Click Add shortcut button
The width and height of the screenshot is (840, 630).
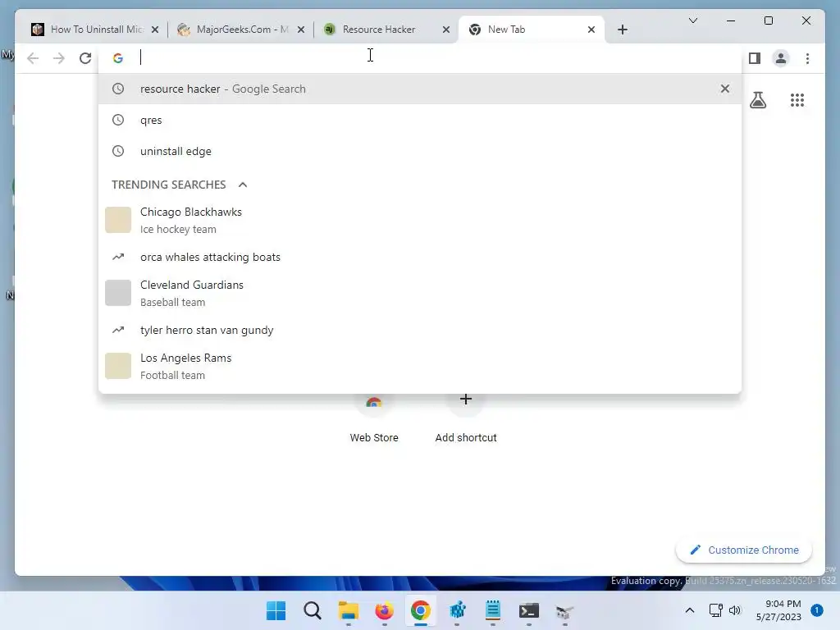466,418
